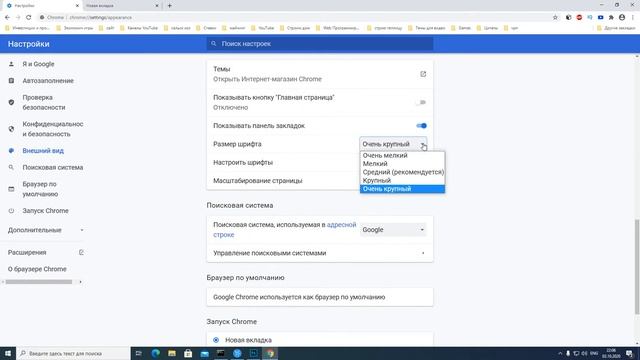Open Task View in the taskbar
640x360 pixels.
pos(138,353)
